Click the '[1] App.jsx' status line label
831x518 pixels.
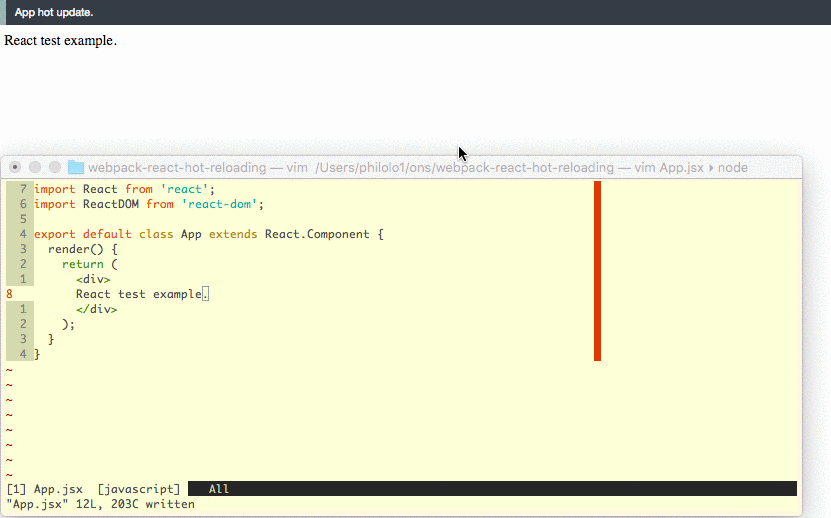click(x=45, y=489)
